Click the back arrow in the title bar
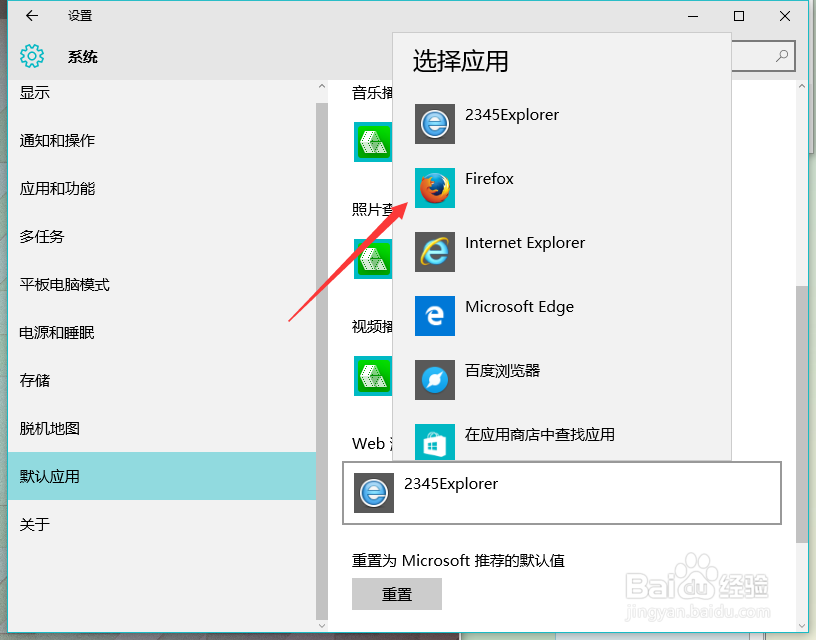The height and width of the screenshot is (640, 816). tap(29, 16)
